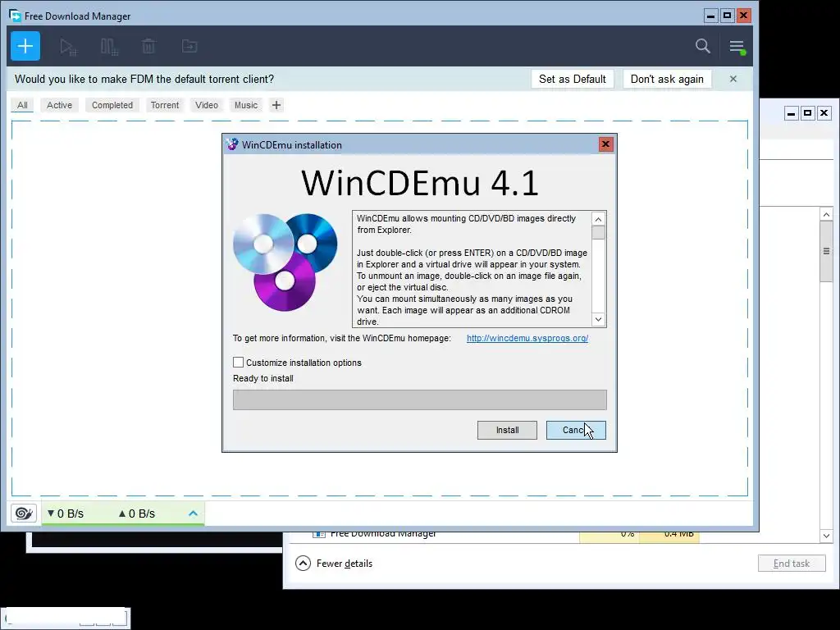Click the Cancel button in WinCDEmu installer

(576, 430)
